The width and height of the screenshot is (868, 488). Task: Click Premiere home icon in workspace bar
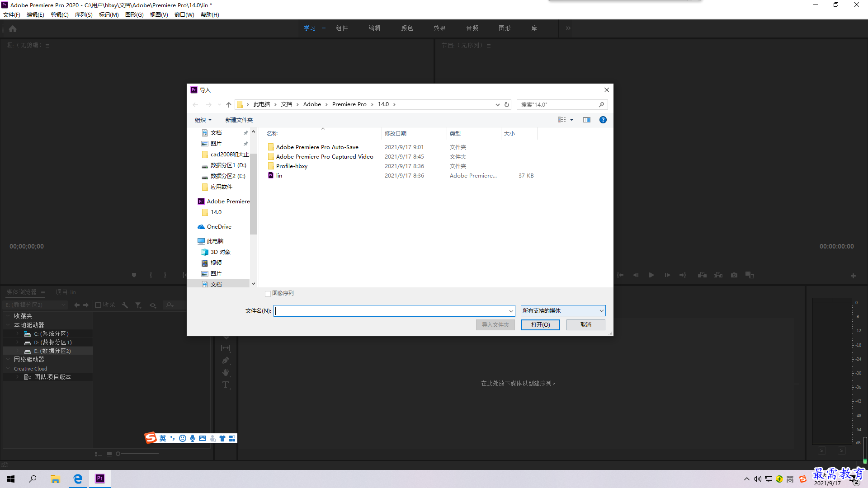click(x=13, y=28)
